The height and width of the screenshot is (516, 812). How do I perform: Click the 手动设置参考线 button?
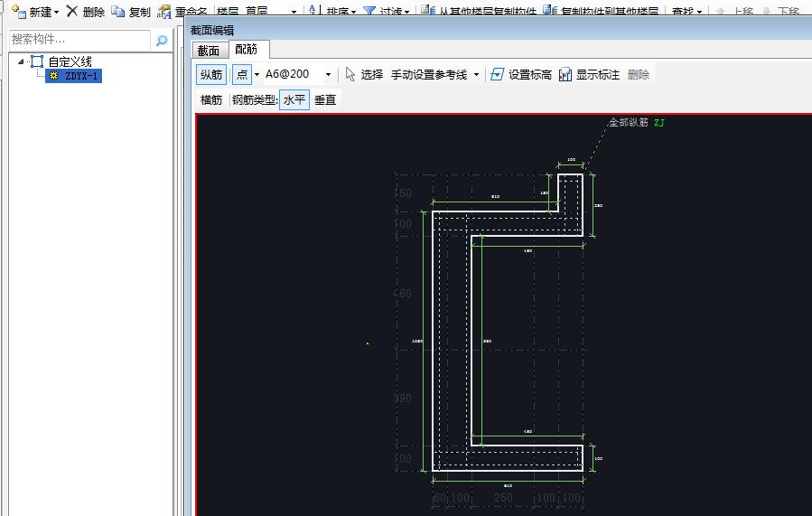429,75
